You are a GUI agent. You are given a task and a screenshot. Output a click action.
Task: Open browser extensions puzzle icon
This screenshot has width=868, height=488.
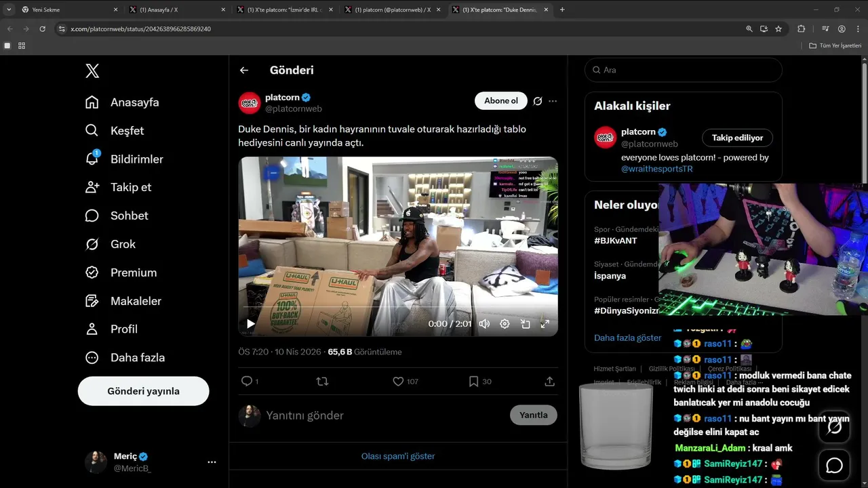(802, 29)
